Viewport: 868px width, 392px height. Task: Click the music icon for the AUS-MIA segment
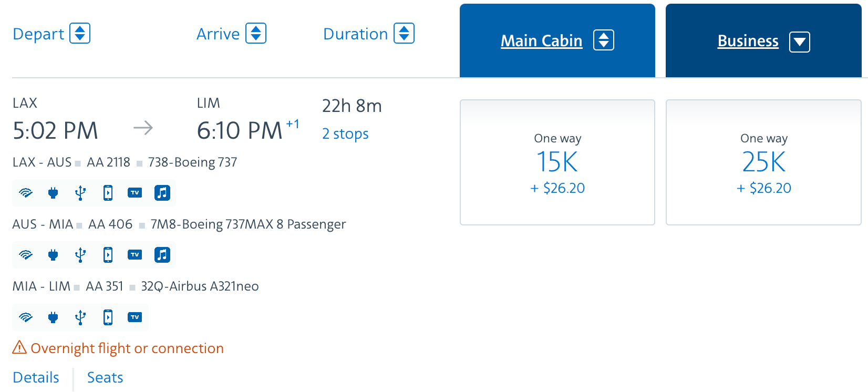pos(162,255)
